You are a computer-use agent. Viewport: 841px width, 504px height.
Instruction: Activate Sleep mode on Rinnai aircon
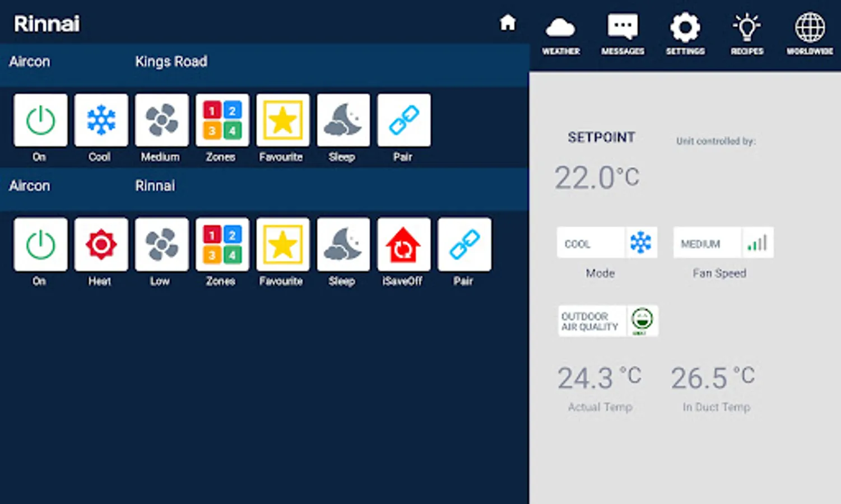click(343, 245)
